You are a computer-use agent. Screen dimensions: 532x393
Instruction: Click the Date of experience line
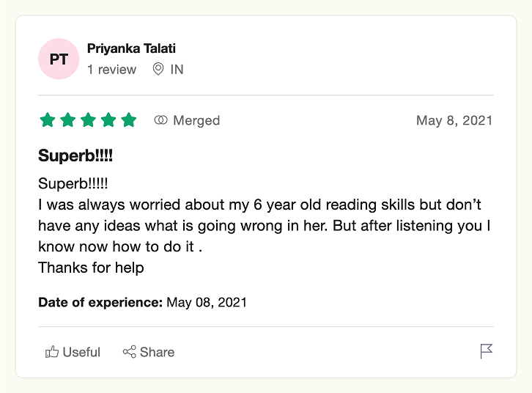pos(142,302)
